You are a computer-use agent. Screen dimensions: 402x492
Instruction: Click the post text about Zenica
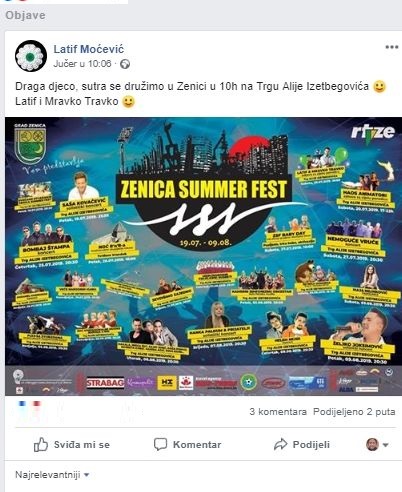click(x=201, y=94)
